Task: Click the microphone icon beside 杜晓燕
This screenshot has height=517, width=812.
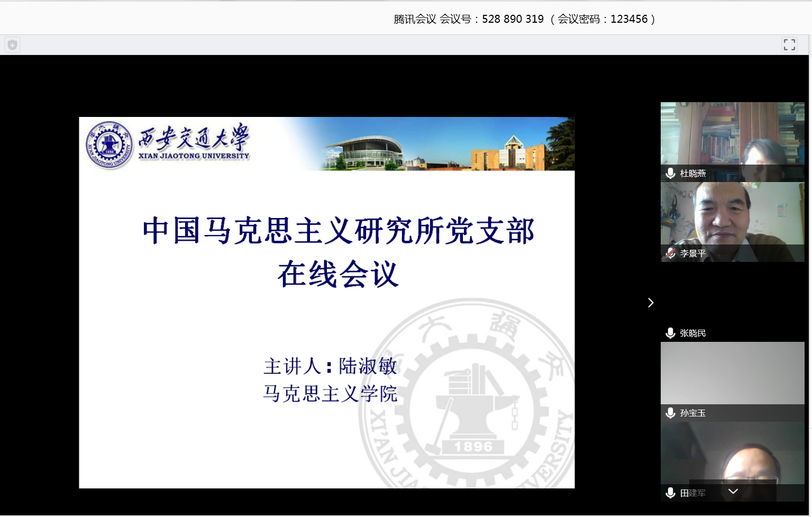Action: pyautogui.click(x=670, y=174)
